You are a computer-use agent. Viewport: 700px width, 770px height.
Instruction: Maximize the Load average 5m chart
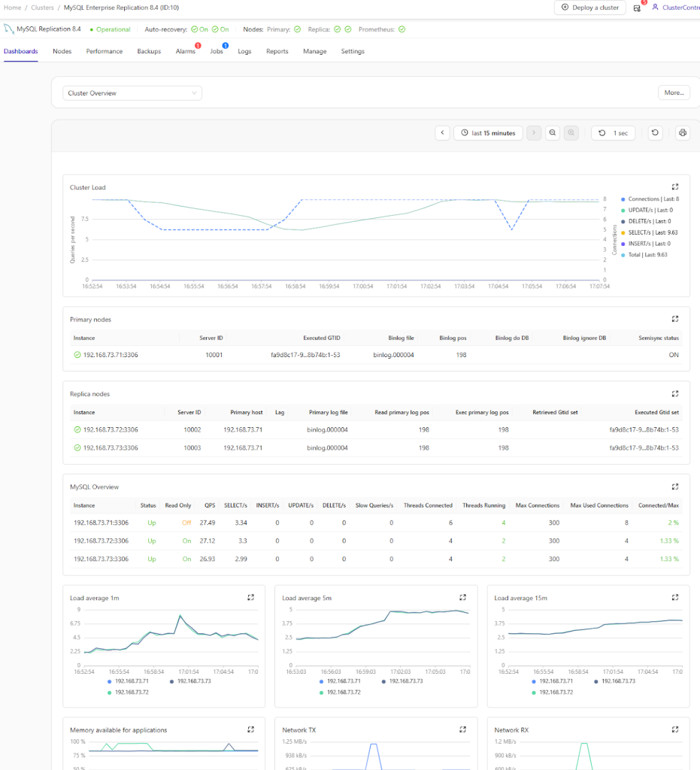(462, 597)
